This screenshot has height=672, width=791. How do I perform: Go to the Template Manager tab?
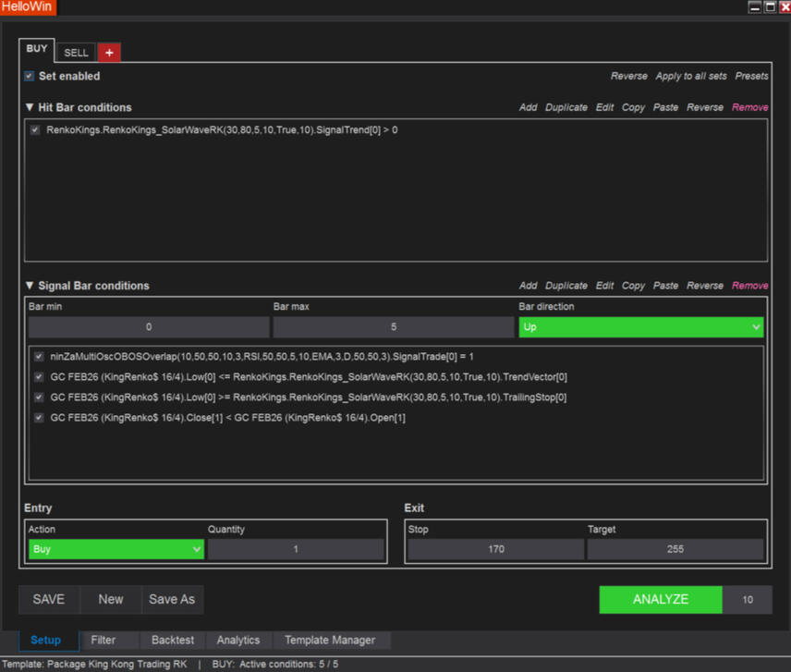(x=329, y=640)
